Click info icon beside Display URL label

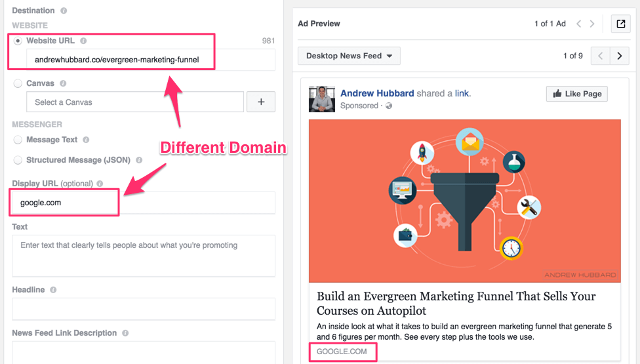tap(100, 184)
